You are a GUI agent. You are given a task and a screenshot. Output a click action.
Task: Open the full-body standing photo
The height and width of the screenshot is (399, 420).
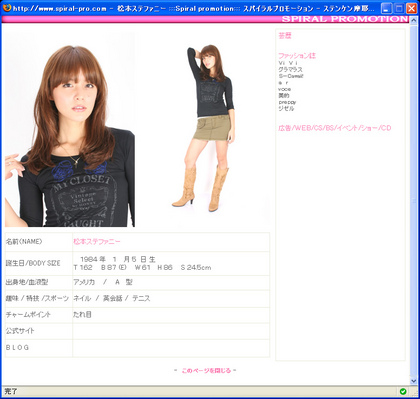[204, 128]
